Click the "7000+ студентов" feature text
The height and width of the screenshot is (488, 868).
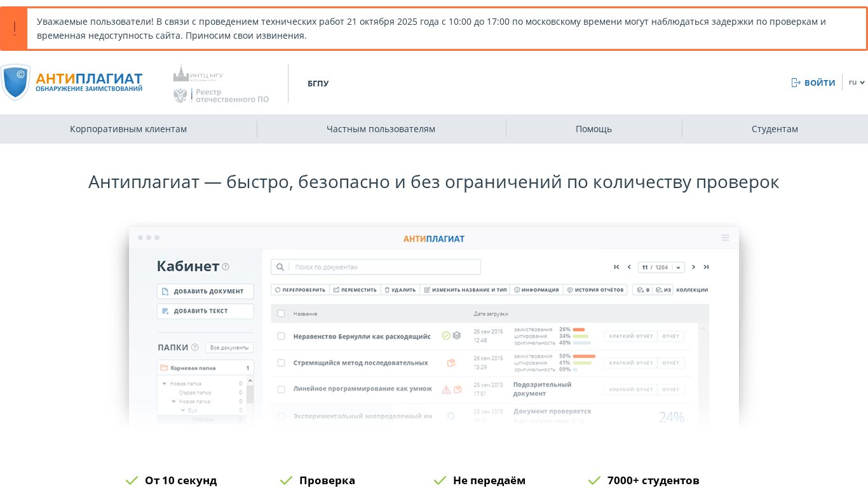[x=653, y=480]
